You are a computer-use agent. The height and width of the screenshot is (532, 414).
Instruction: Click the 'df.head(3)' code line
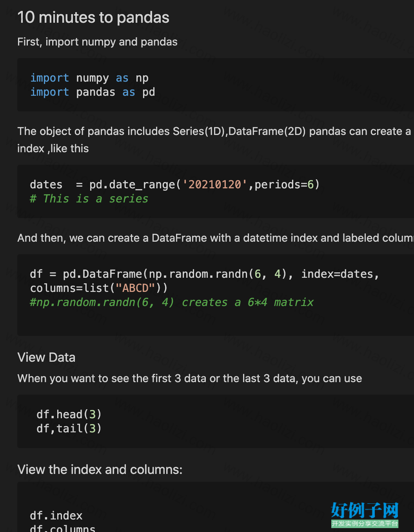(x=69, y=415)
